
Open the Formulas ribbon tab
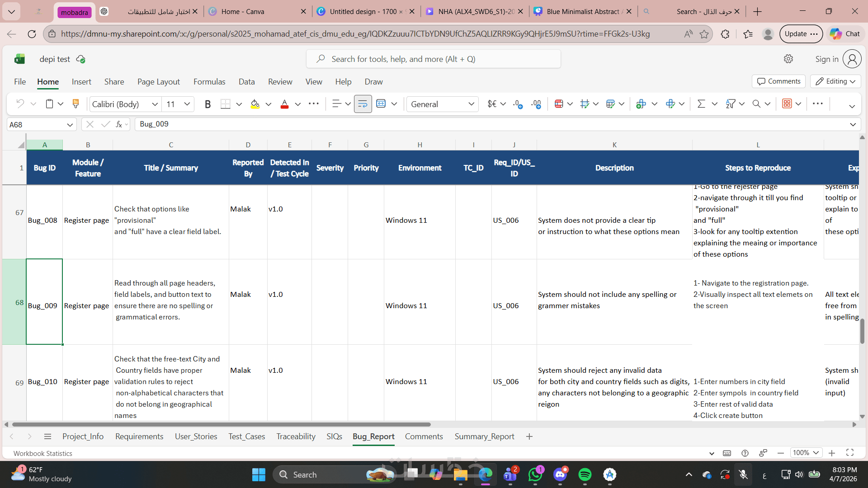[x=209, y=82]
